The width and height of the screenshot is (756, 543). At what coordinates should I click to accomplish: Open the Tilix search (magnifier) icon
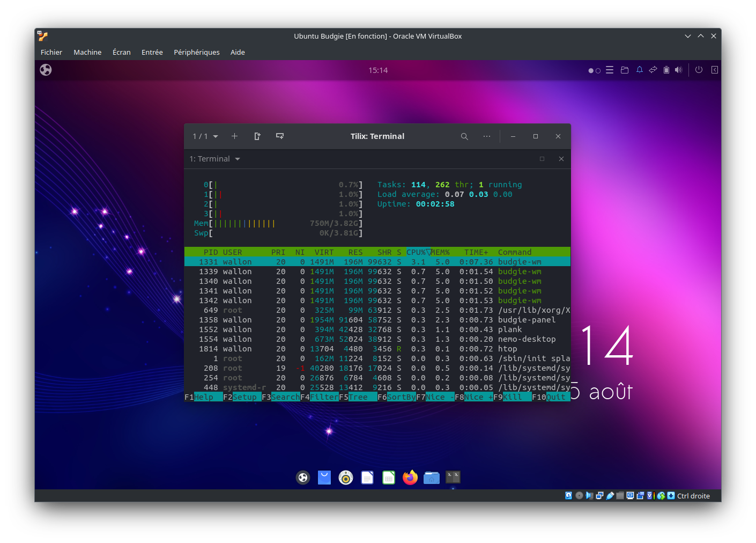(x=464, y=136)
